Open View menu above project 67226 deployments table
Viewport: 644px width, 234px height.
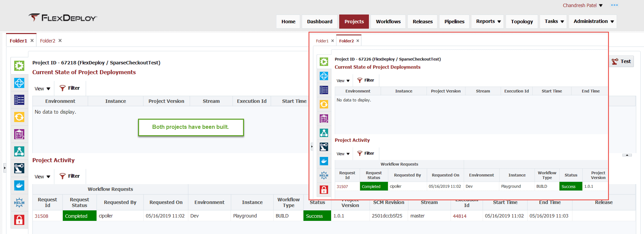[x=343, y=81]
